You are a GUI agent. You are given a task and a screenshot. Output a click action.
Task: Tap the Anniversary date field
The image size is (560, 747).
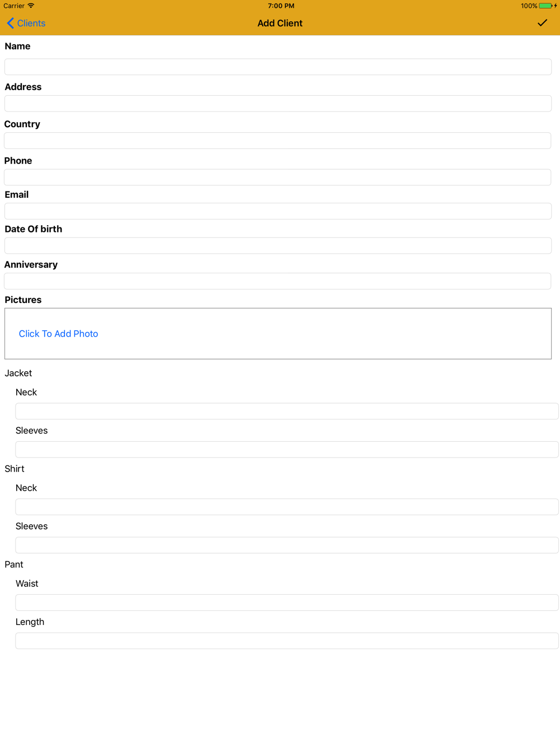[x=278, y=281]
